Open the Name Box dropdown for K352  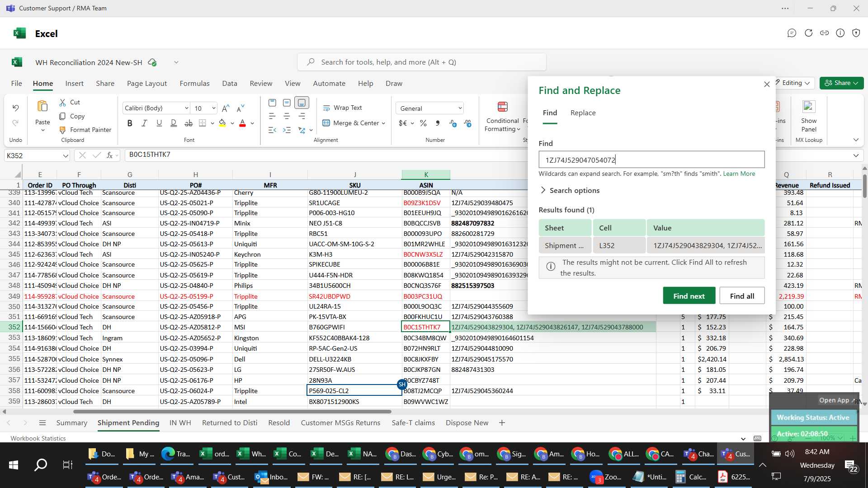pos(66,156)
